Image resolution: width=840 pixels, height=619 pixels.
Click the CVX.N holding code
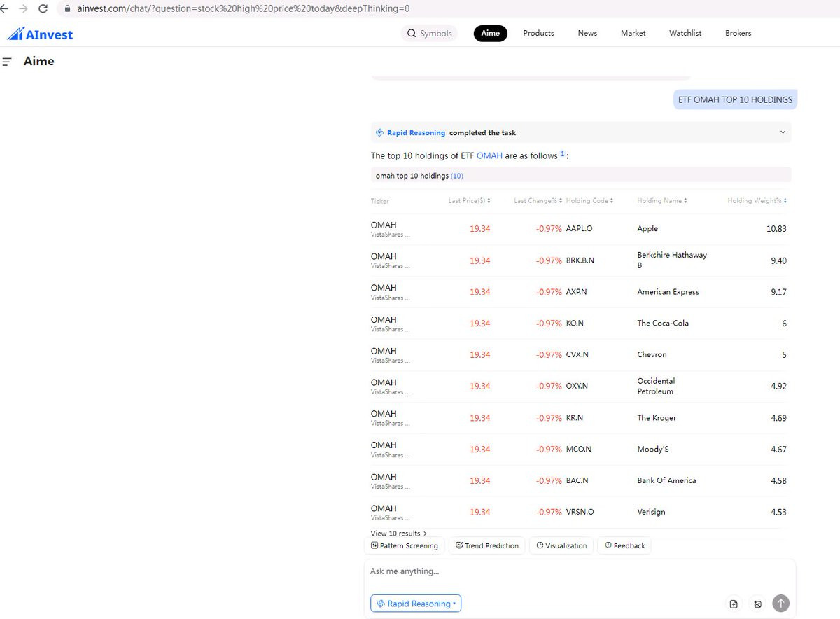click(x=577, y=355)
